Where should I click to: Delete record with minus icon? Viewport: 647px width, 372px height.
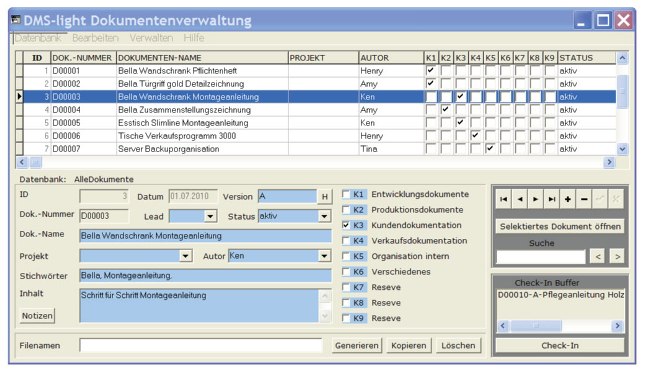pos(584,199)
